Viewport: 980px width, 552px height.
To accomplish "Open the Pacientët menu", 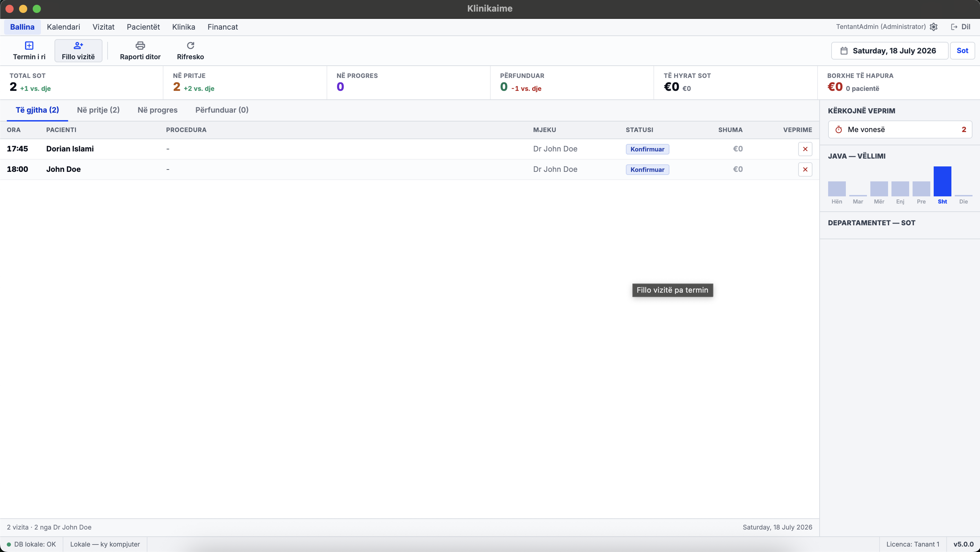I will click(x=143, y=27).
